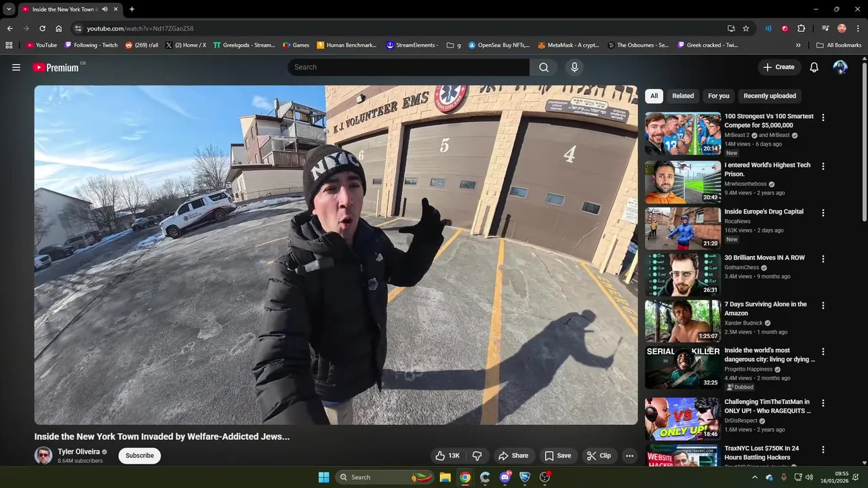Subscribe to Tyler Oliveira
Viewport: 868px width, 488px height.
pos(140,455)
